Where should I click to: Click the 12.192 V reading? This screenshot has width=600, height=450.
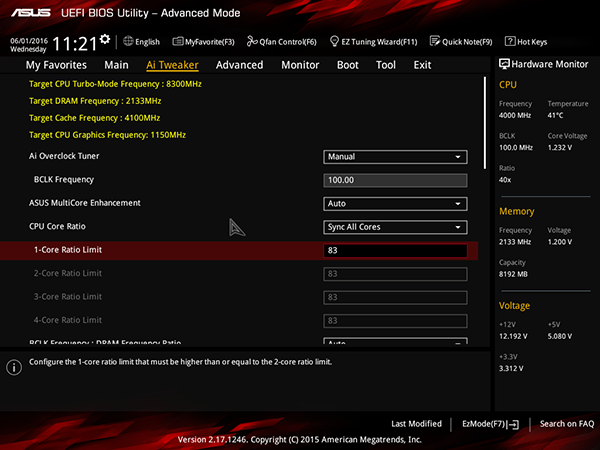point(513,336)
